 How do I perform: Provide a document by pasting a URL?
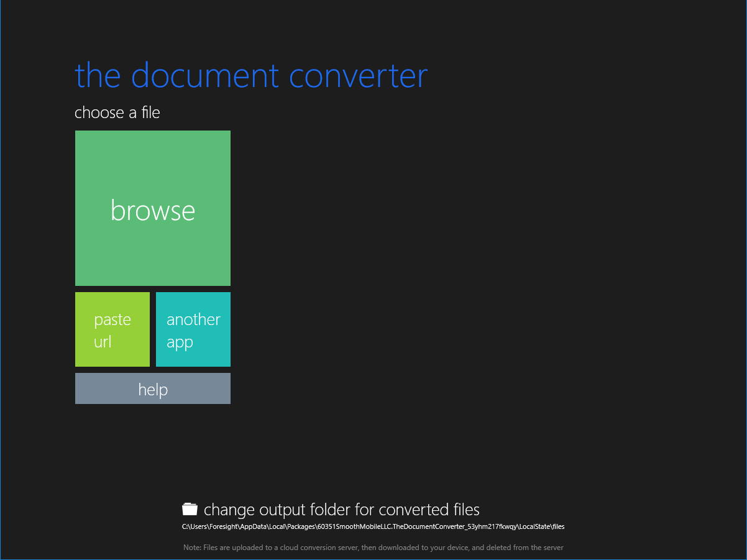tap(112, 329)
